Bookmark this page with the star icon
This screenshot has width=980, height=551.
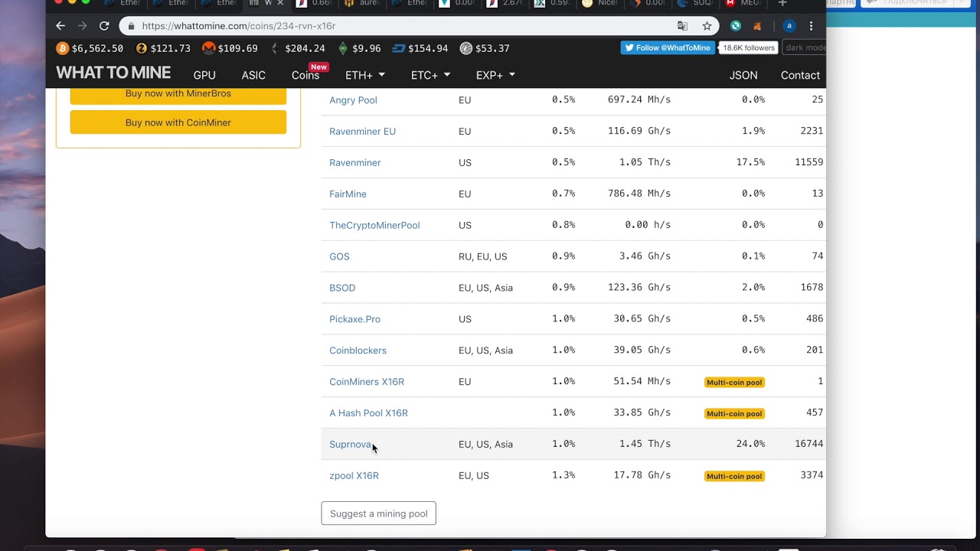click(x=707, y=26)
